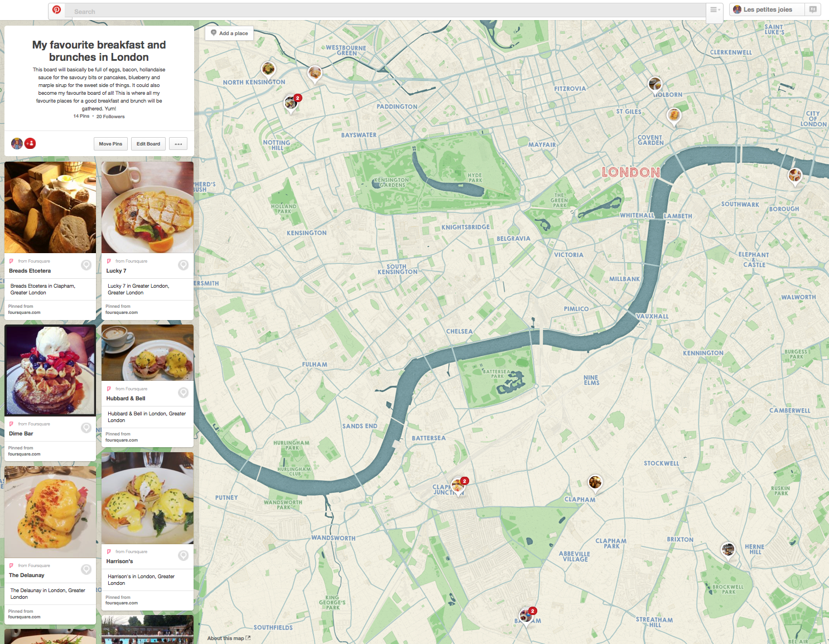This screenshot has width=829, height=644.
Task: Click the map pin near Holborn
Action: coord(655,84)
